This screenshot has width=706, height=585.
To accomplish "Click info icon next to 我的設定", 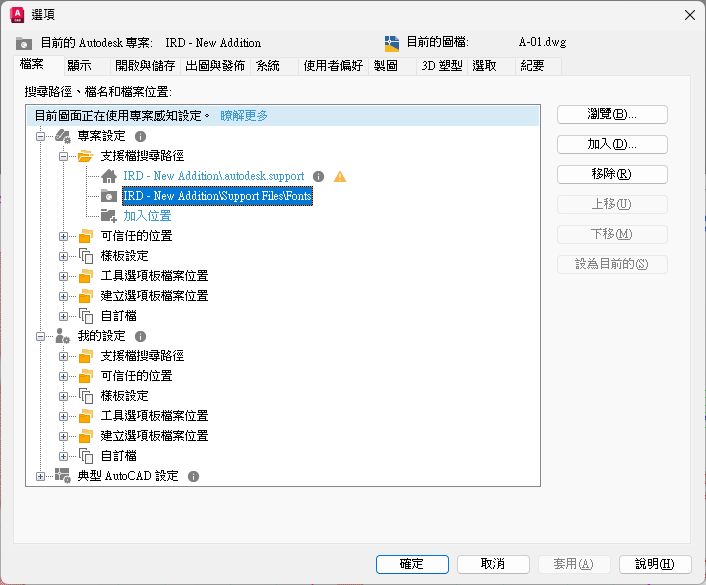I will click(141, 337).
